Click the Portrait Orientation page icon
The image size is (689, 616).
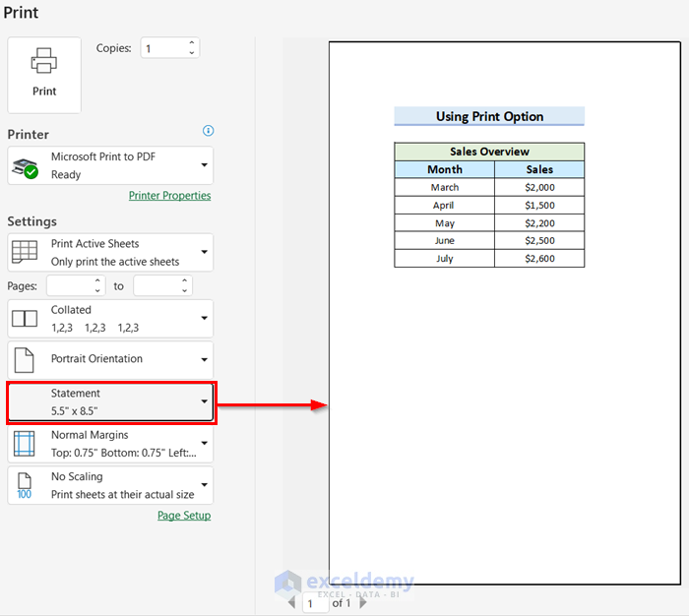coord(25,360)
